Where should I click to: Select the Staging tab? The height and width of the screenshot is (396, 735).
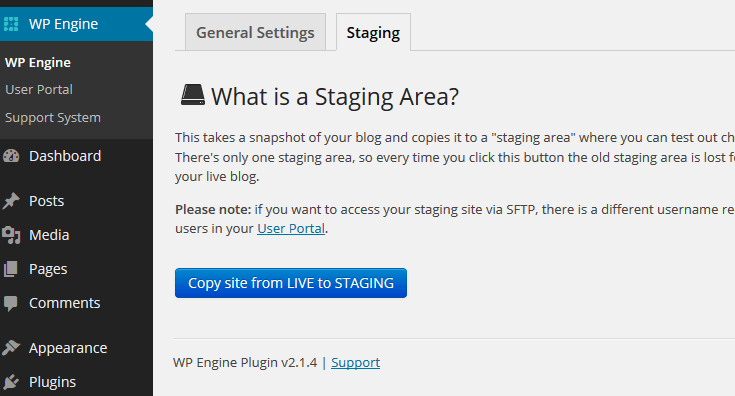(373, 32)
